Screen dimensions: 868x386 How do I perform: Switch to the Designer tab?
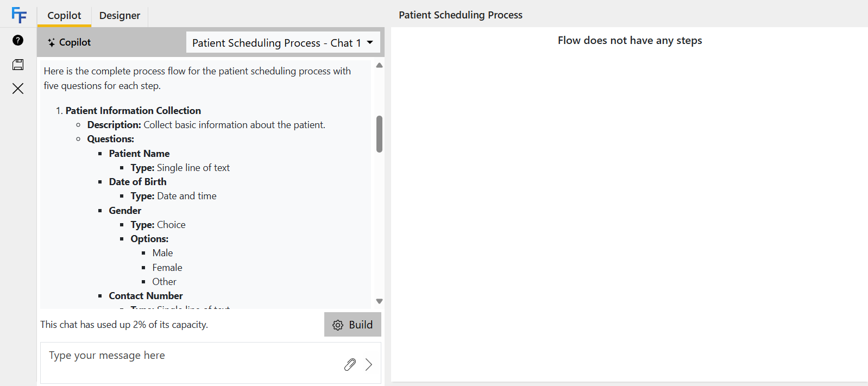(119, 15)
